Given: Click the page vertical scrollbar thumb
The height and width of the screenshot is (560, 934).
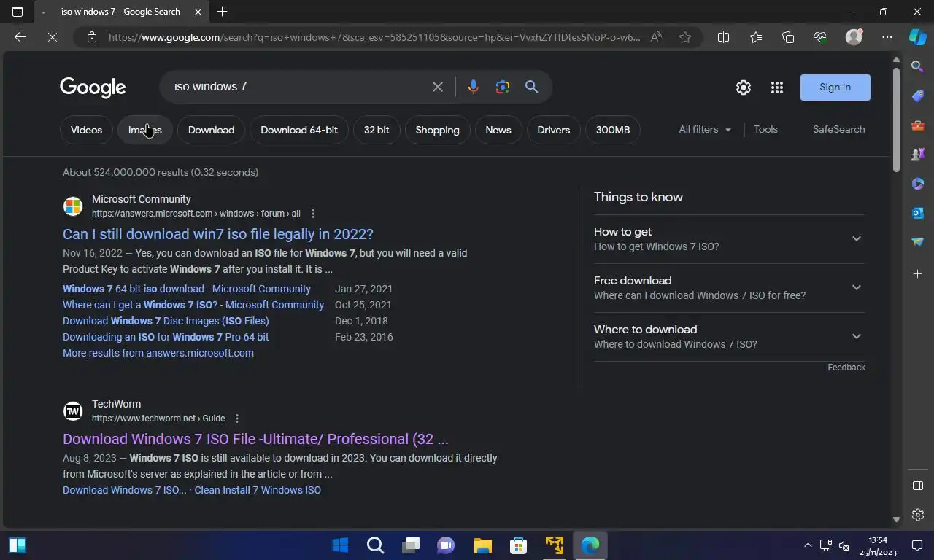Looking at the screenshot, I should click(x=896, y=120).
